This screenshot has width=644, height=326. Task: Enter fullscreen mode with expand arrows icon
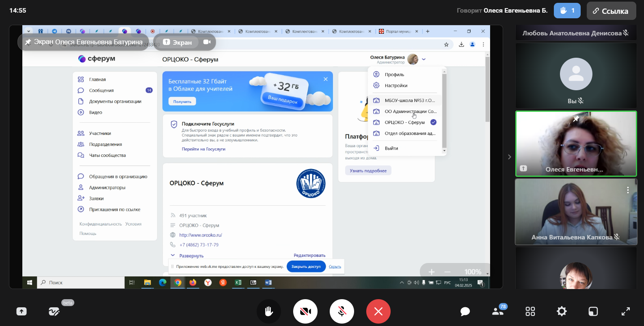(x=625, y=311)
